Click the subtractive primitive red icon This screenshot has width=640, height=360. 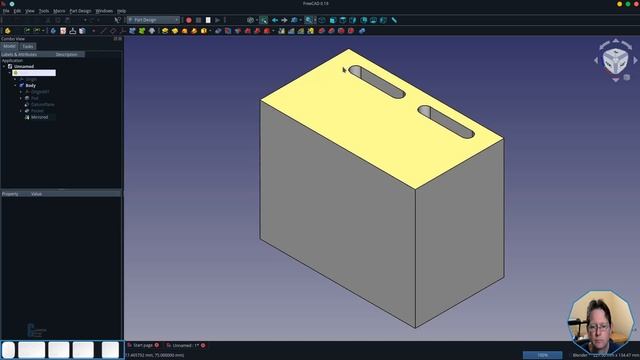267,31
